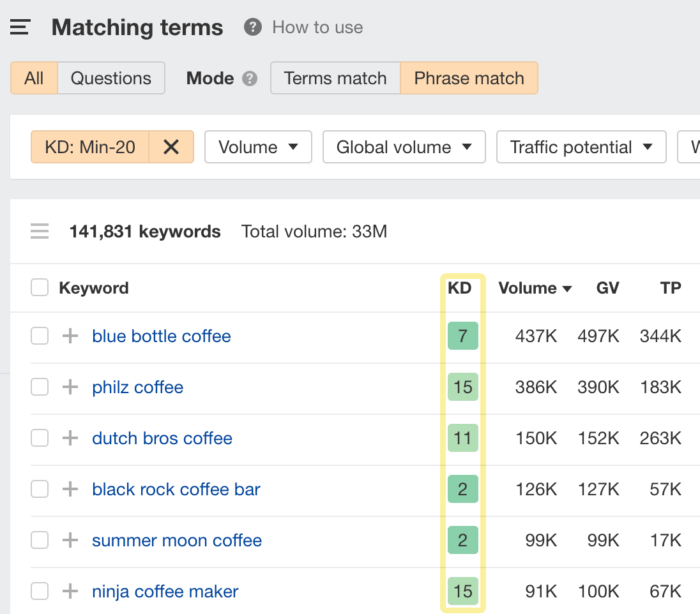Click the list icon beside the keyword count

(40, 231)
